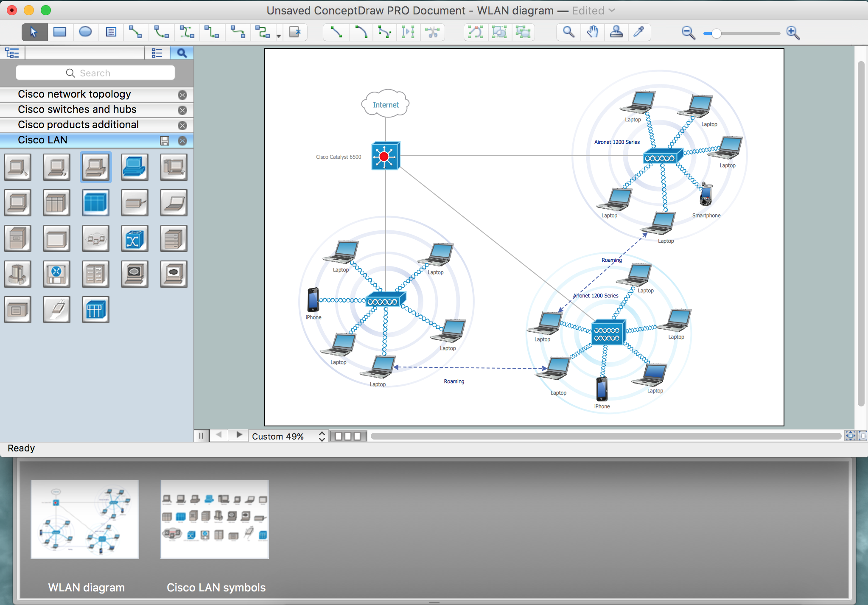Switch library panel to list view

point(157,53)
